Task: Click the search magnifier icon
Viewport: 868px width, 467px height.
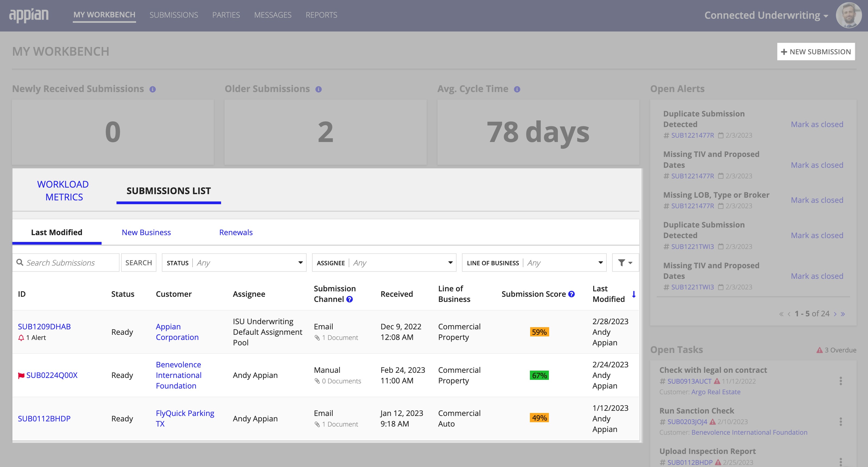Action: click(20, 263)
